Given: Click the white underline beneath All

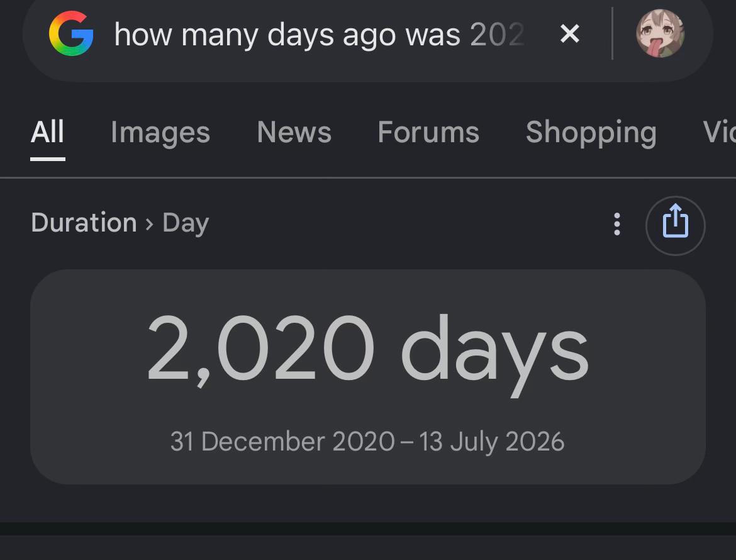Looking at the screenshot, I should pyautogui.click(x=47, y=159).
